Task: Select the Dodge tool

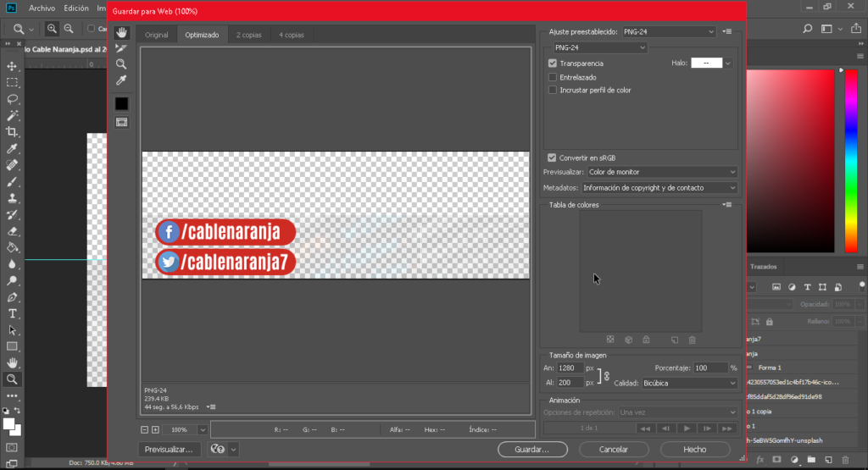Action: click(12, 281)
